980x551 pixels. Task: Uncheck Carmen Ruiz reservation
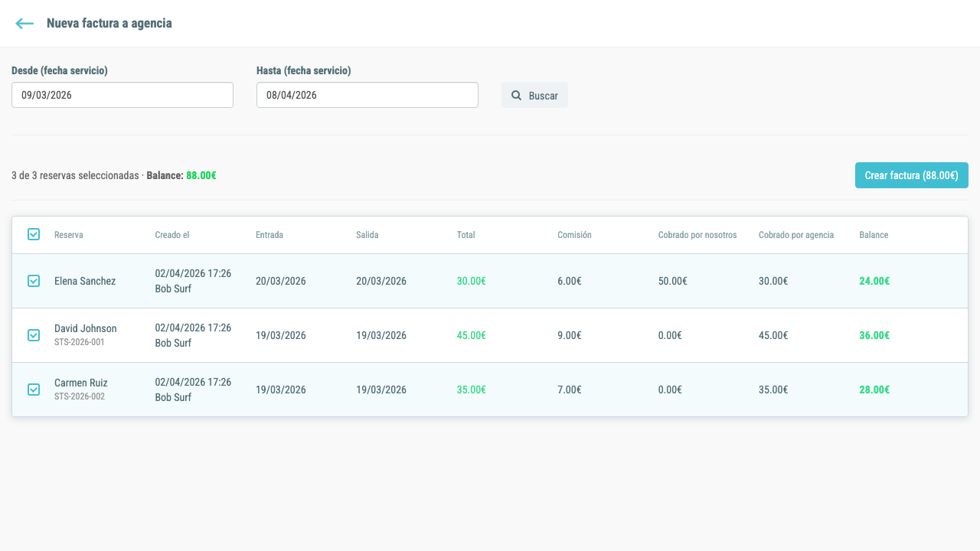tap(34, 390)
